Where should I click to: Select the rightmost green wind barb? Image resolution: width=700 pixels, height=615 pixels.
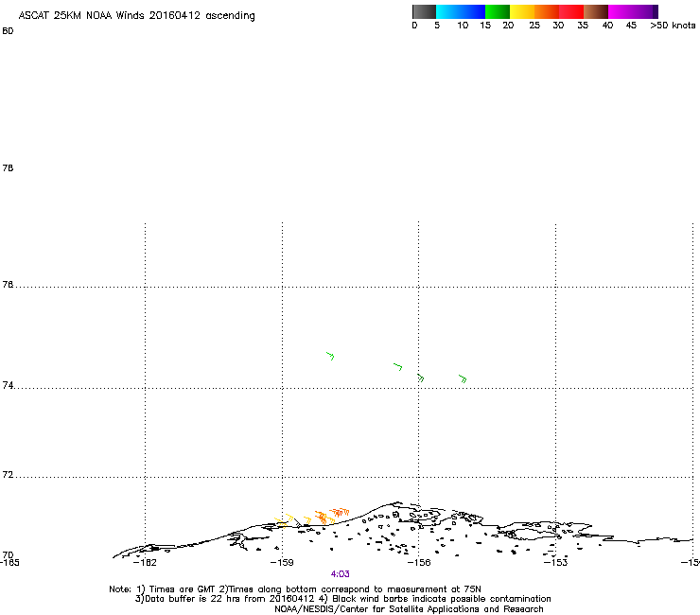click(x=463, y=378)
